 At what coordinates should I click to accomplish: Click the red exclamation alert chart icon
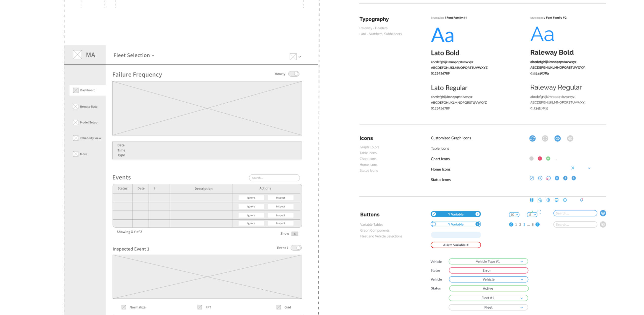(540, 159)
